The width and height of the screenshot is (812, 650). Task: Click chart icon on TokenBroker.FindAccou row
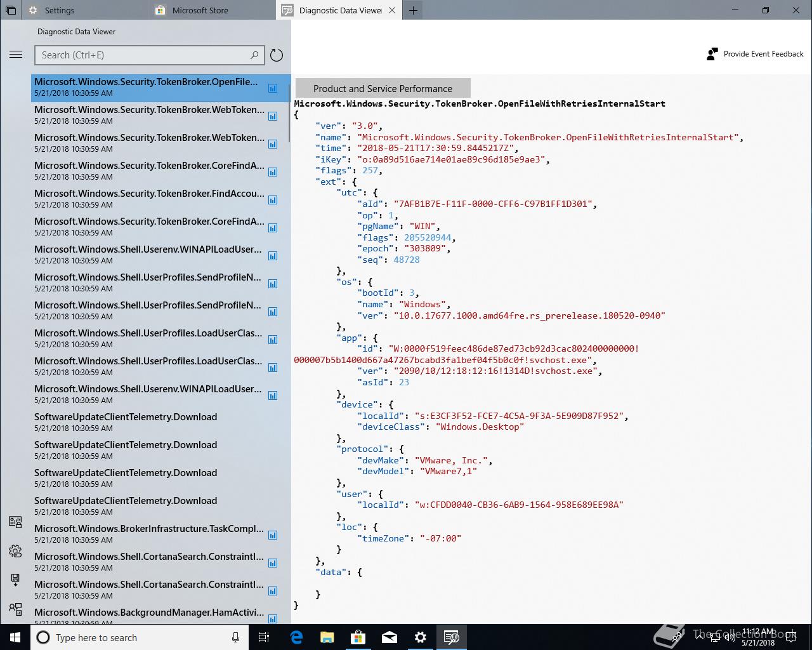(273, 200)
